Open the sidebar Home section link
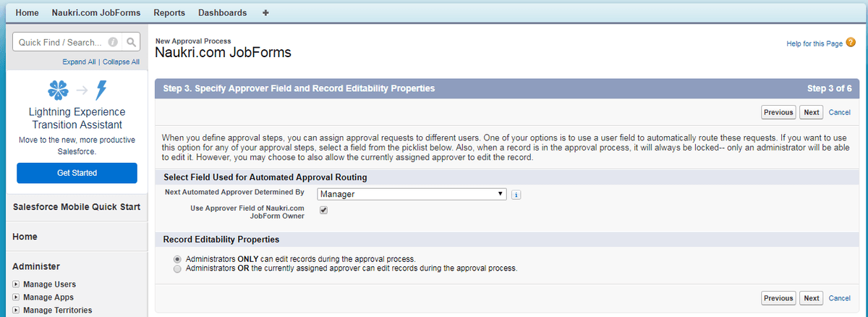 coord(25,237)
